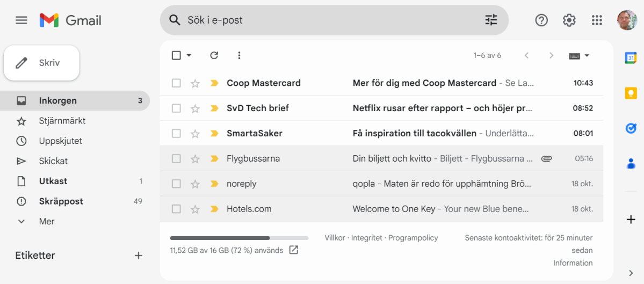The height and width of the screenshot is (284, 644).
Task: Click the attachment paperclip on Flygbussarna email
Action: tap(546, 159)
